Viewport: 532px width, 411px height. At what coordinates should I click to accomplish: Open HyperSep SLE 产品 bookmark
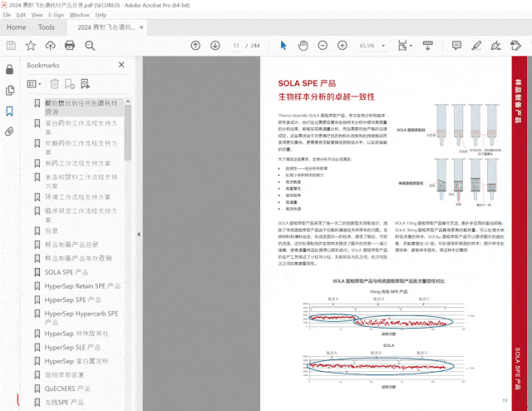[72, 347]
